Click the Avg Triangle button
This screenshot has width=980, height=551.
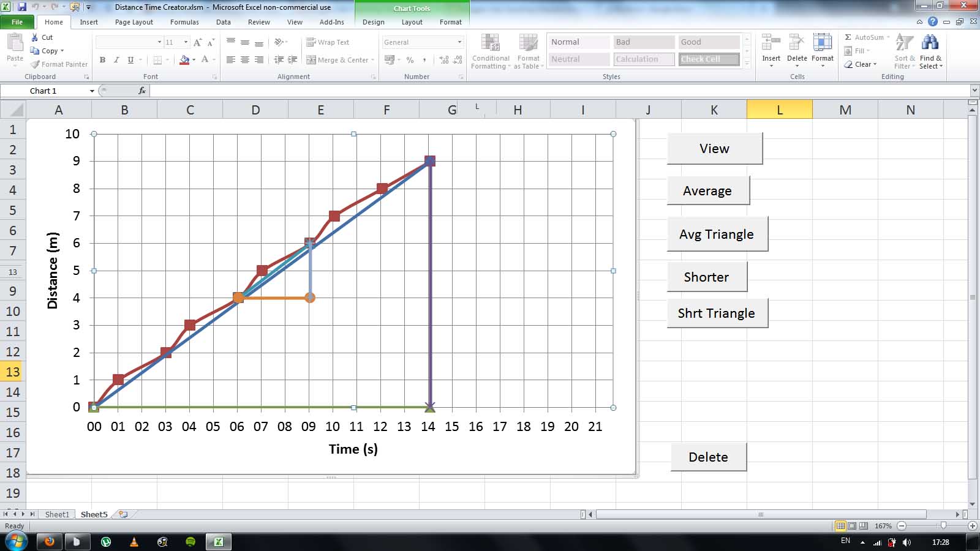717,234
